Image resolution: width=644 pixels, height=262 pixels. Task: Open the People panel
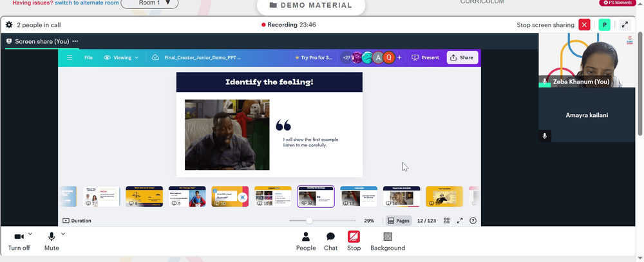(306, 241)
